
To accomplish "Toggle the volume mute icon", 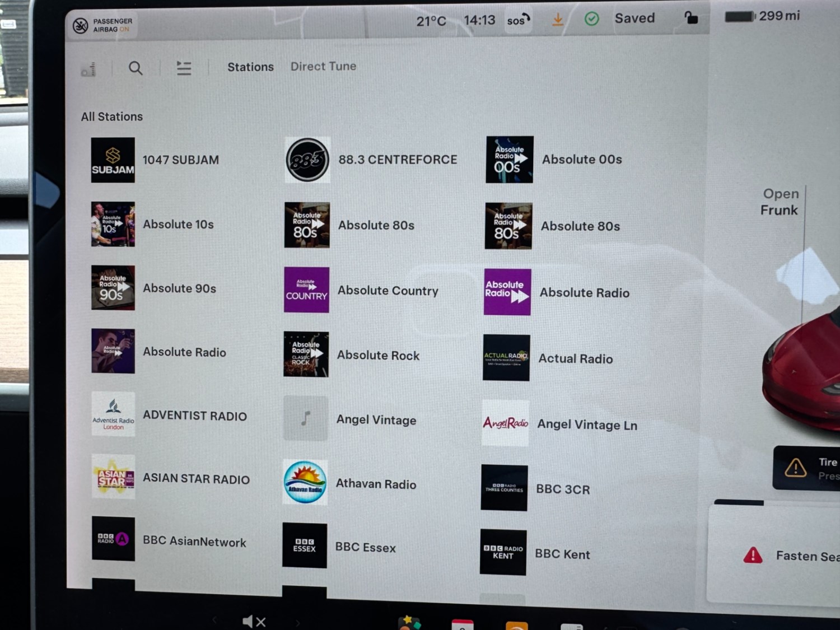I will (254, 622).
